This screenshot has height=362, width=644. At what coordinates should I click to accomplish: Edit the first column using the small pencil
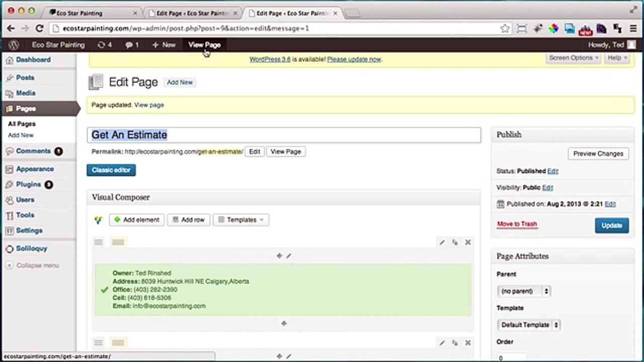pos(289,256)
